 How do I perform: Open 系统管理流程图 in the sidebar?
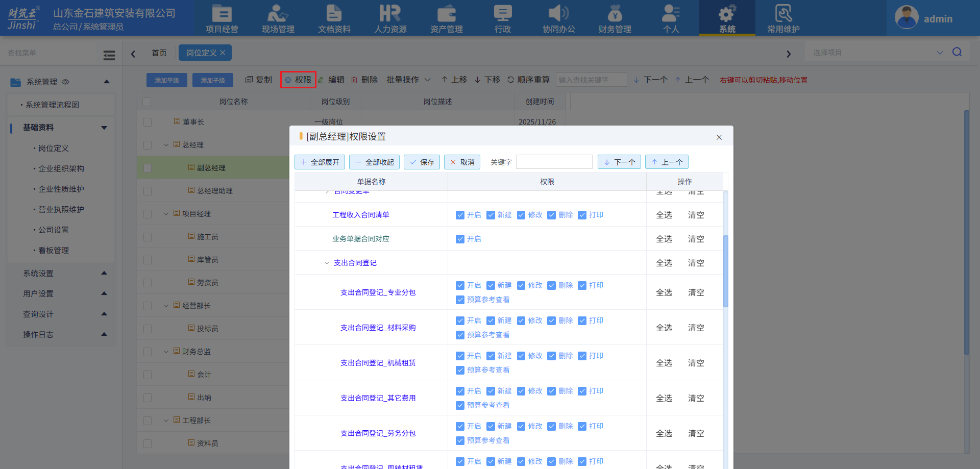click(53, 105)
